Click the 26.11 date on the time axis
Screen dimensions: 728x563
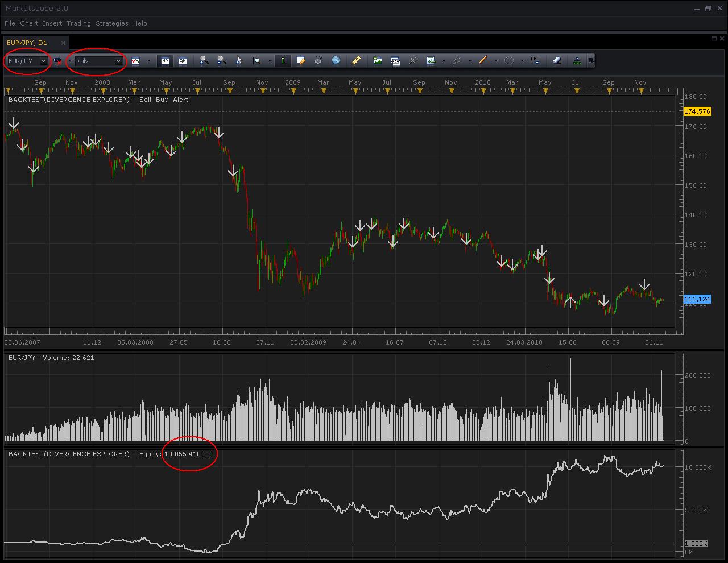pos(654,342)
